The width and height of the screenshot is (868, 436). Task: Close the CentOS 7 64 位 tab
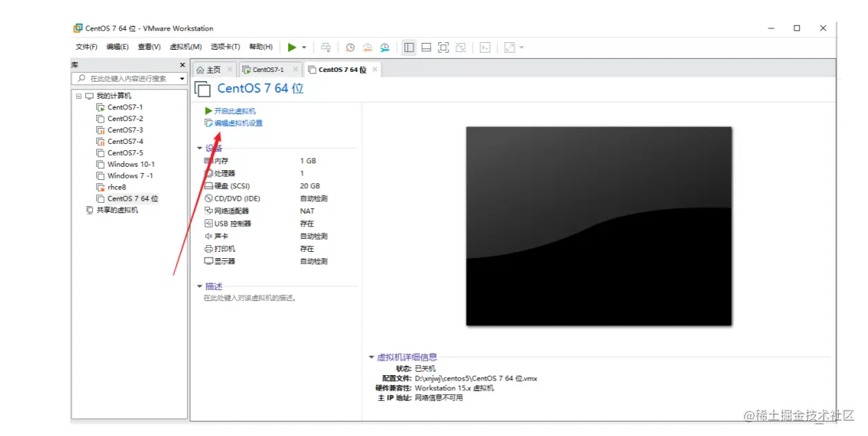point(375,69)
